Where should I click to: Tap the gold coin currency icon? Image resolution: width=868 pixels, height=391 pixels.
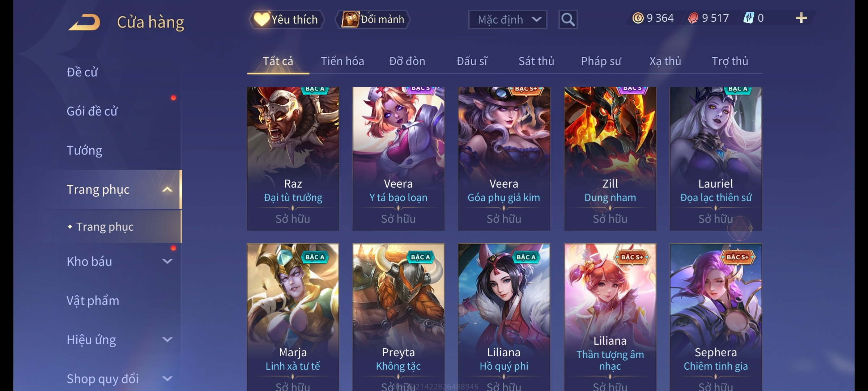(638, 18)
